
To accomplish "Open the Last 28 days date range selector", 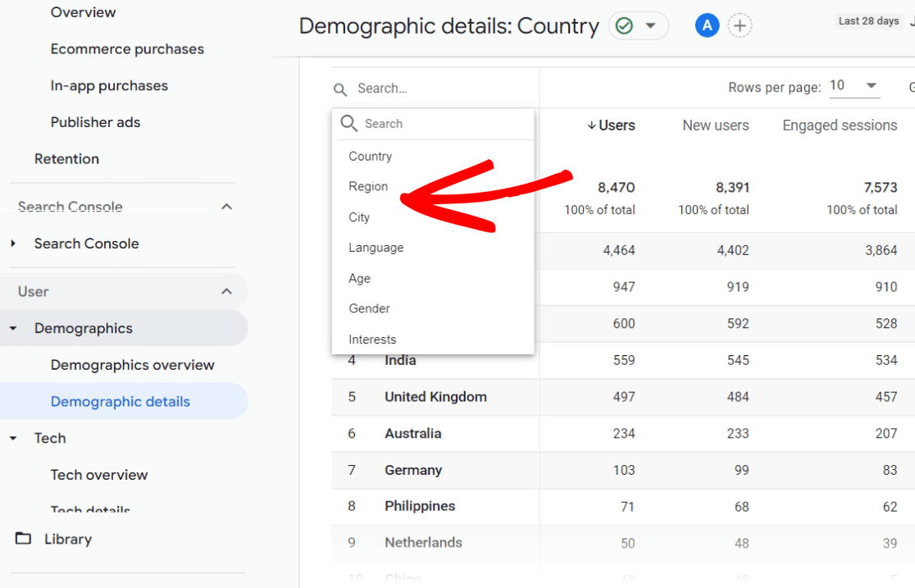I will point(868,21).
